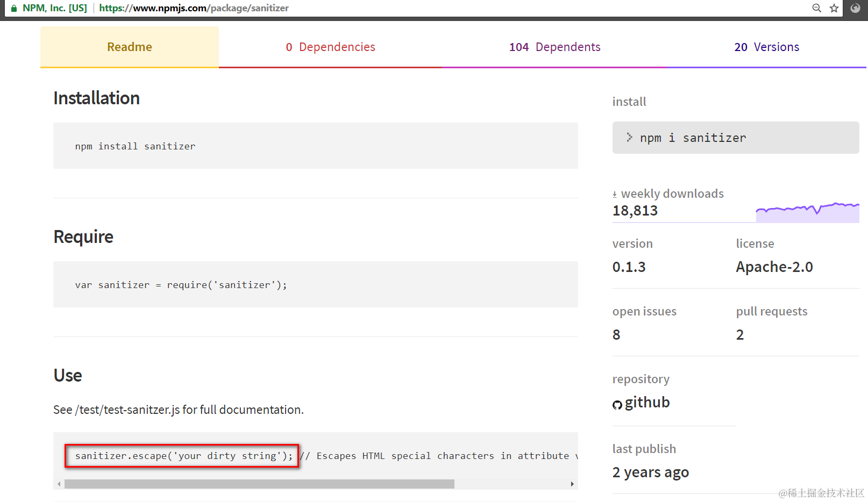Click the browser profile icon at top right
This screenshot has height=502, width=868.
click(855, 8)
